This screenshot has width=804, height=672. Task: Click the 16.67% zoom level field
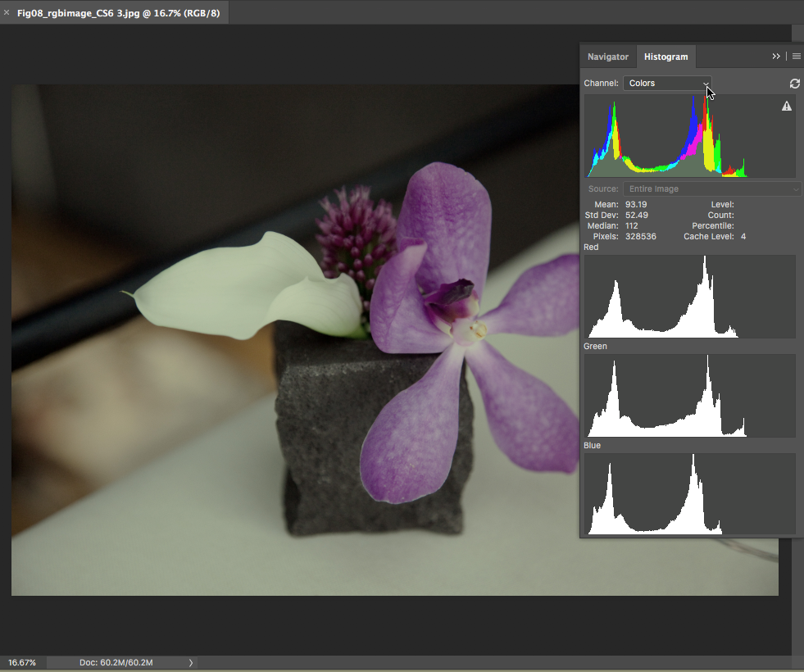pyautogui.click(x=23, y=662)
